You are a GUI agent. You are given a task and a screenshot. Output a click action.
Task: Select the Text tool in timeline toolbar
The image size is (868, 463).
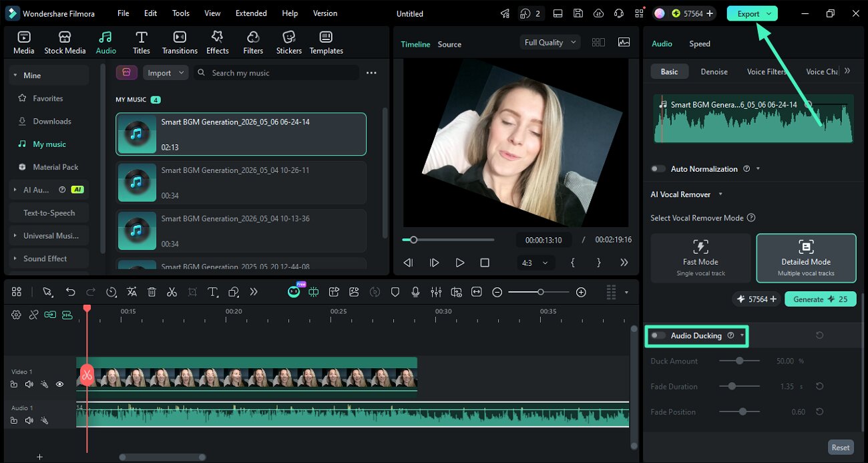point(212,292)
